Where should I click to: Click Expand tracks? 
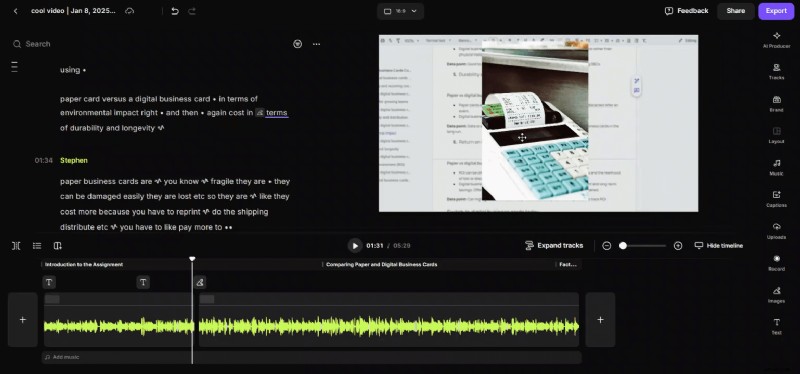554,245
